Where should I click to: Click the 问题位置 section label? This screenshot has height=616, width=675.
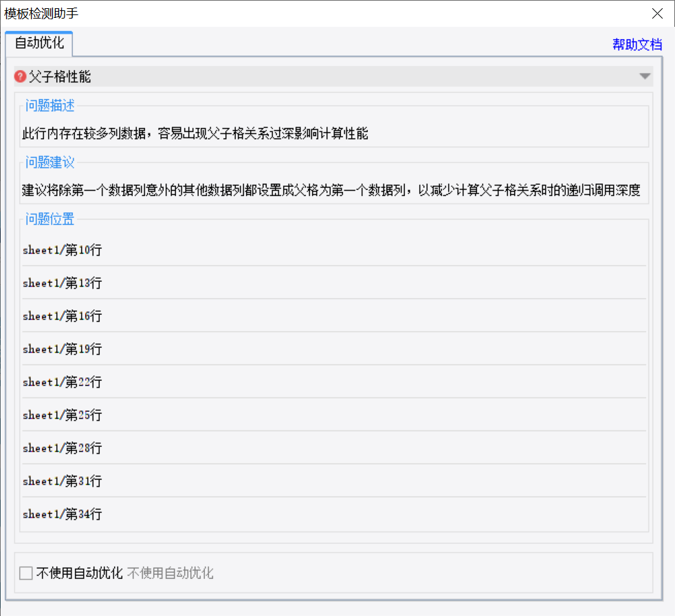click(48, 219)
